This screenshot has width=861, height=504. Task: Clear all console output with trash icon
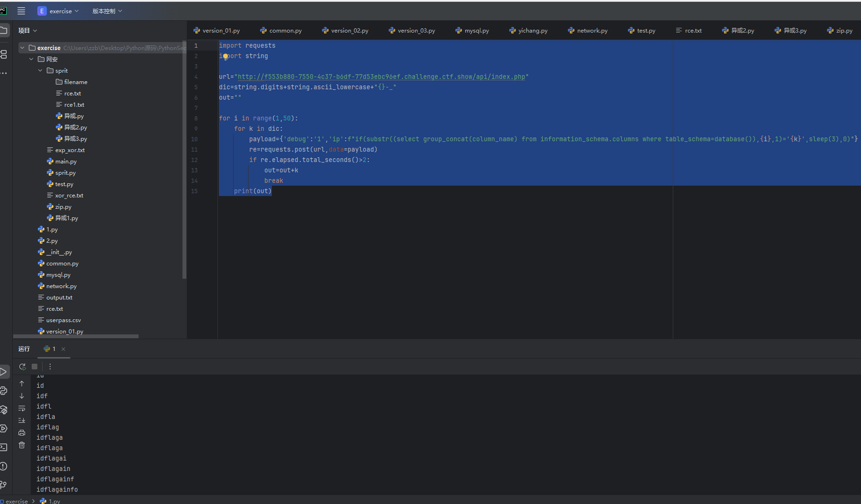coord(22,445)
